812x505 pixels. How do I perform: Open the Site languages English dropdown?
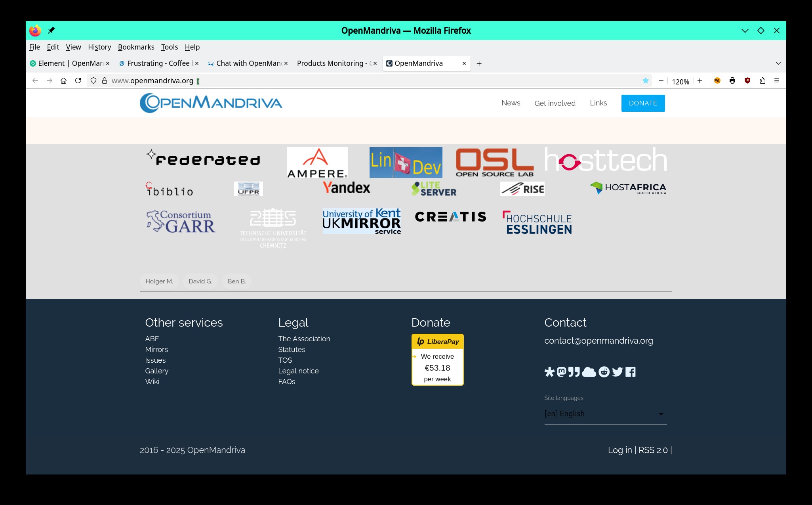pyautogui.click(x=605, y=414)
